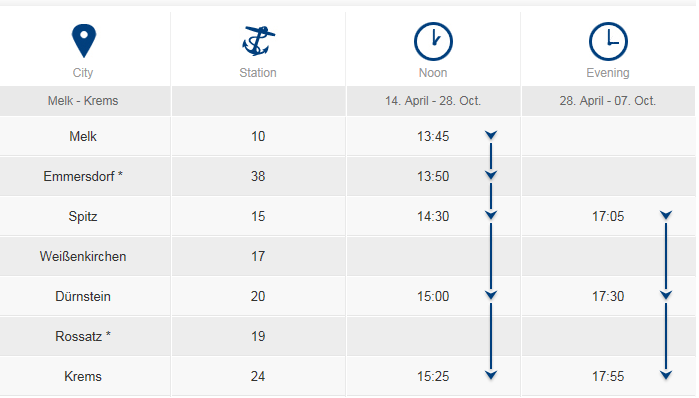Select the 28. April - 07. Oct. date range
This screenshot has height=398, width=699.
[608, 101]
